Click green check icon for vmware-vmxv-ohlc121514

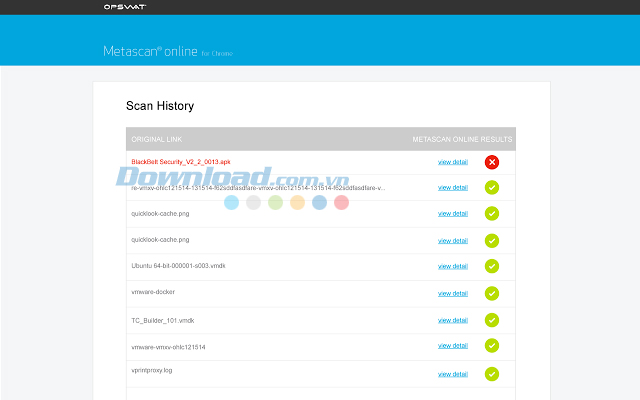(x=492, y=346)
